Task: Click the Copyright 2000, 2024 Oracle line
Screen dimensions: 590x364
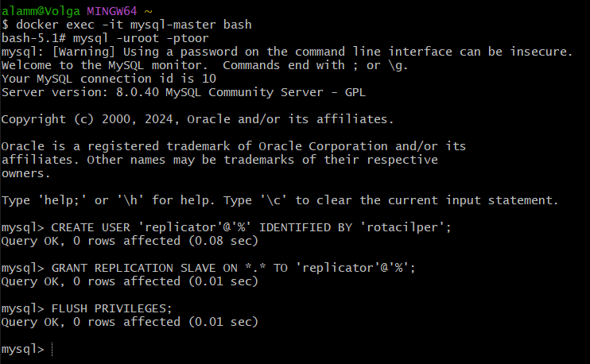Action: [x=197, y=119]
